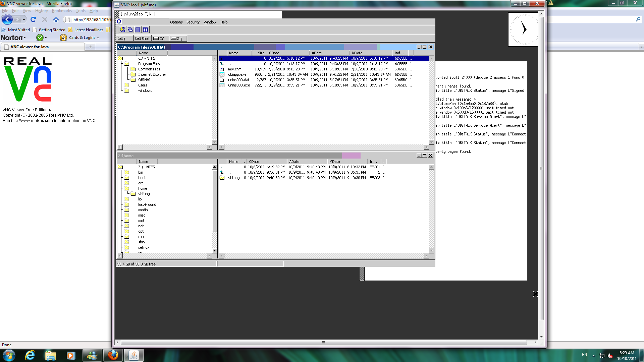Expand the windows tree node in C:\ pane

tap(126, 90)
